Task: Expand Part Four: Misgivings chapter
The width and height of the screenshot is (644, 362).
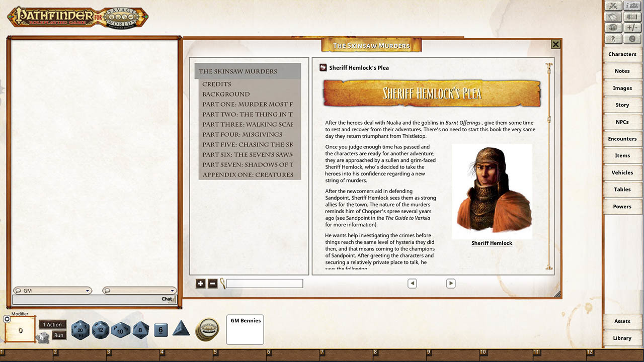Action: [x=243, y=134]
